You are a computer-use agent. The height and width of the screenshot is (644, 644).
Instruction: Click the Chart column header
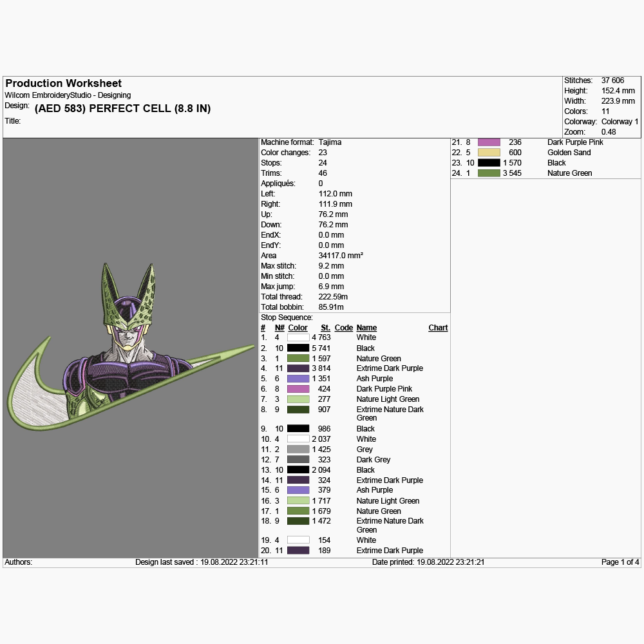438,328
